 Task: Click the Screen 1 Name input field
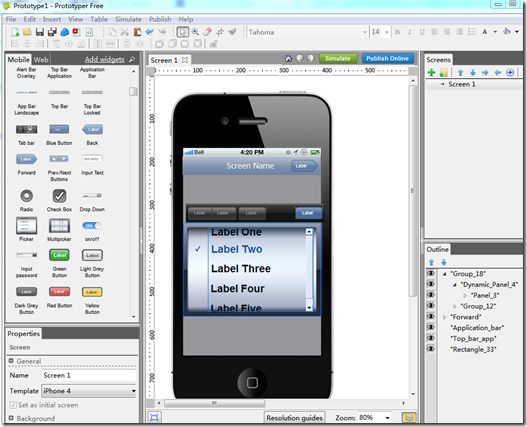click(89, 375)
